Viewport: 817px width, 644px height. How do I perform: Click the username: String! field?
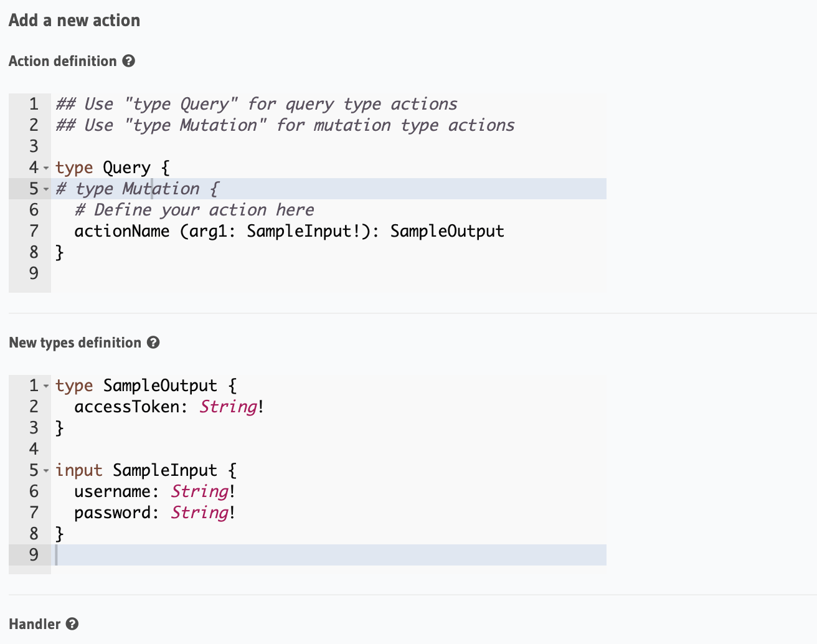click(154, 491)
